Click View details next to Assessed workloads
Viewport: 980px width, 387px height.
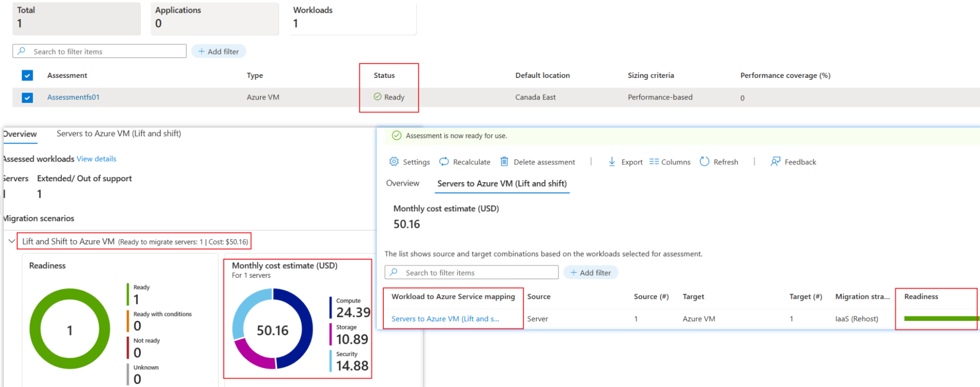coord(97,159)
